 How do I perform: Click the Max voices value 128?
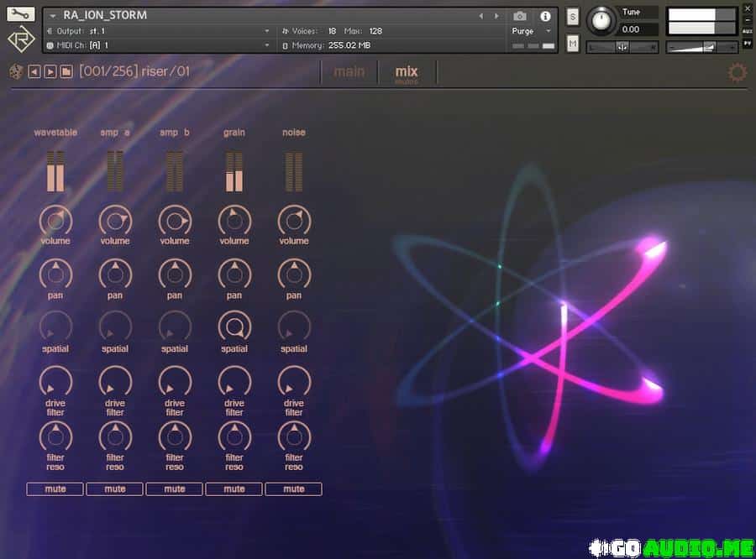(375, 31)
